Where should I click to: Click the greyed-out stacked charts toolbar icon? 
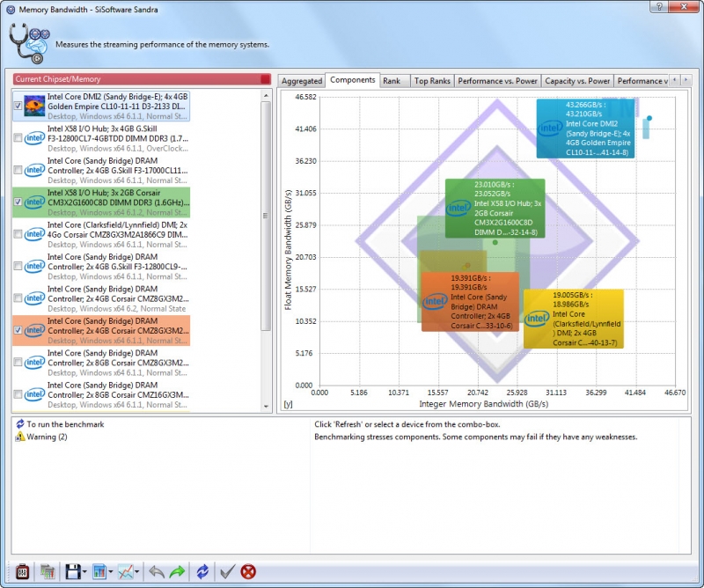pyautogui.click(x=48, y=571)
